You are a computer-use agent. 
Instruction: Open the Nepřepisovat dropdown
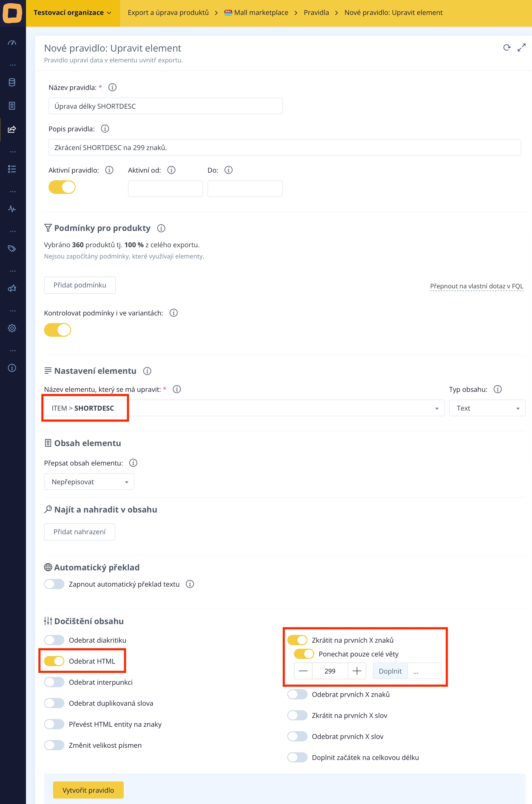89,482
